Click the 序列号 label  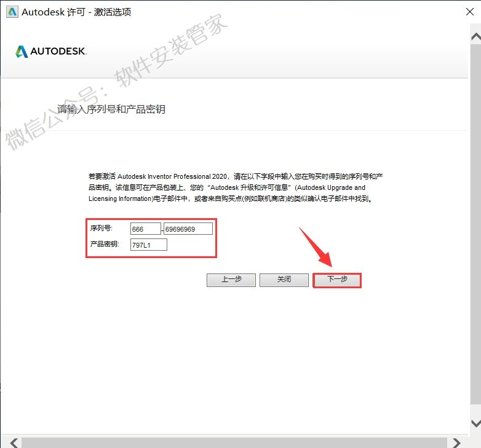click(101, 228)
